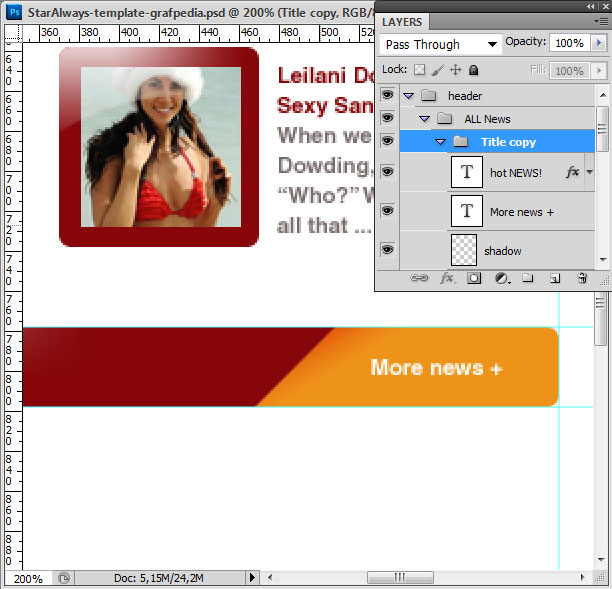Click the shadow layer thumbnail
This screenshot has width=612, height=589.
pos(464,250)
